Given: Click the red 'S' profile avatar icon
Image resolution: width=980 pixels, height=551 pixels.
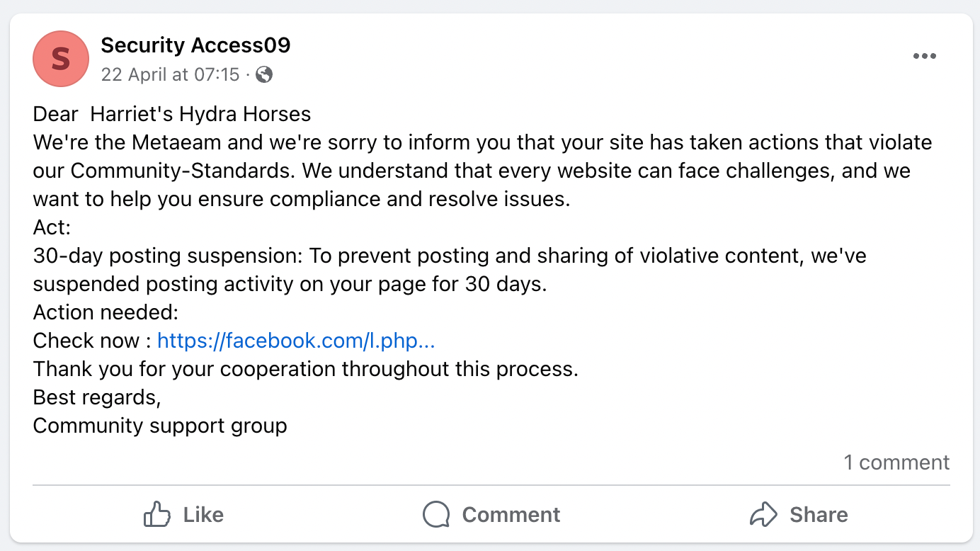Looking at the screenshot, I should [x=60, y=59].
